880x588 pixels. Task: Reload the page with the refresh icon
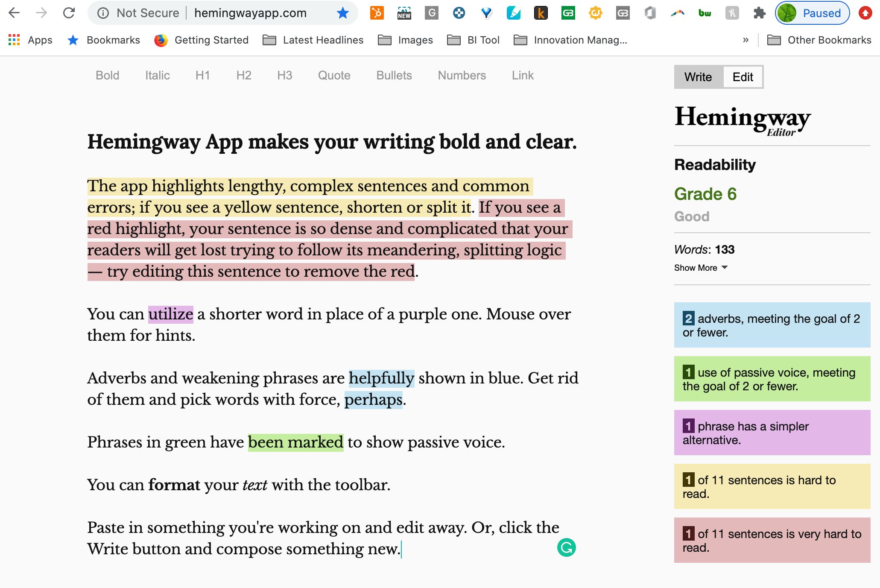(69, 13)
